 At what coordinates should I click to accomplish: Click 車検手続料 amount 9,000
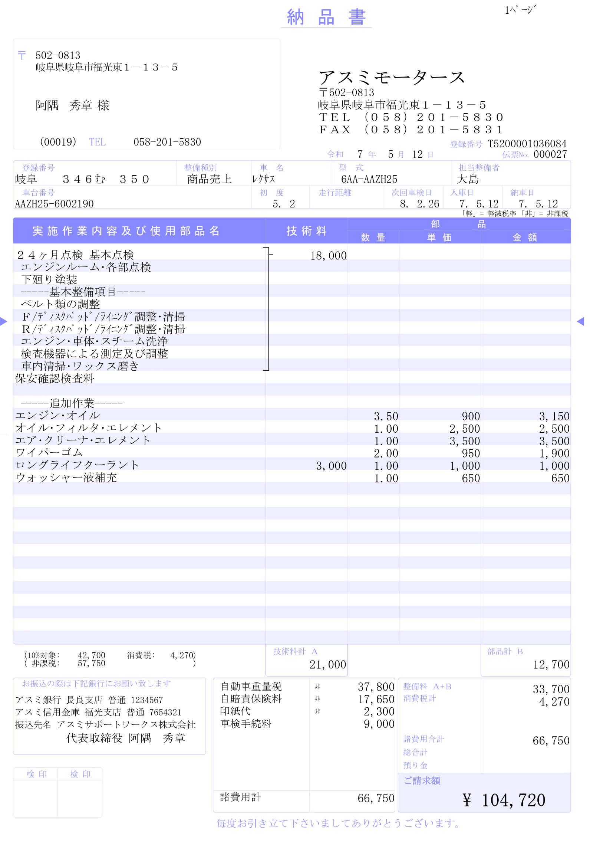(379, 724)
